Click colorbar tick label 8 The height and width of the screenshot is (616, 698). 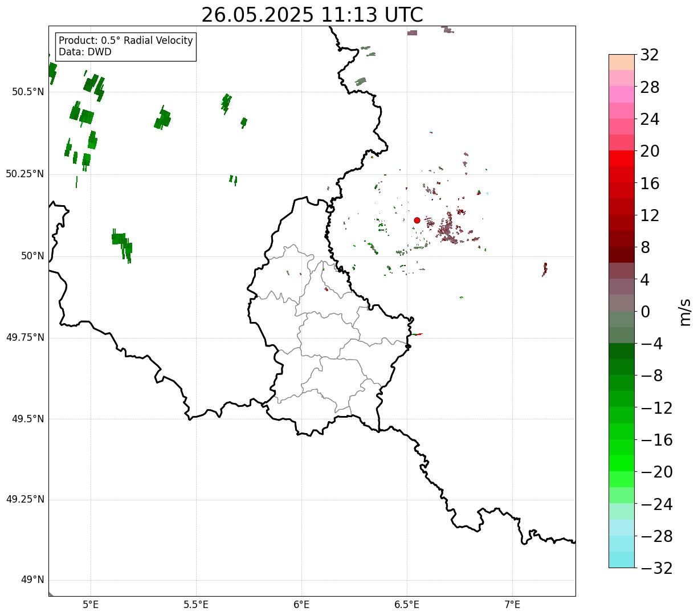645,248
